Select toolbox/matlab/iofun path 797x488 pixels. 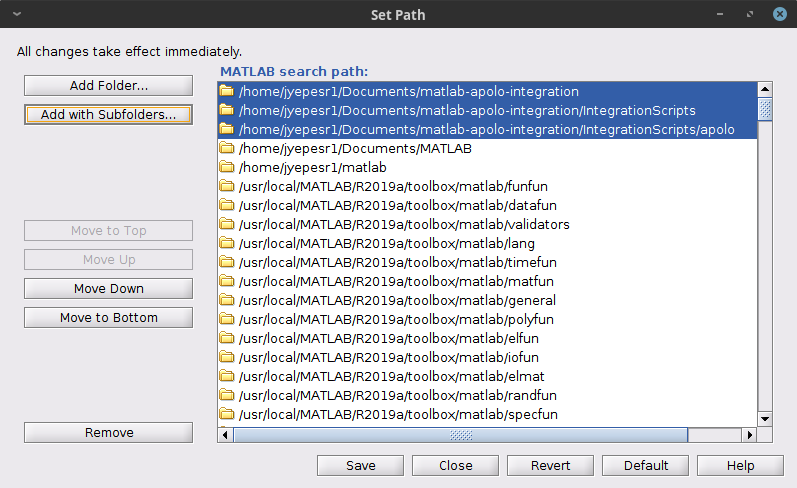click(487, 357)
